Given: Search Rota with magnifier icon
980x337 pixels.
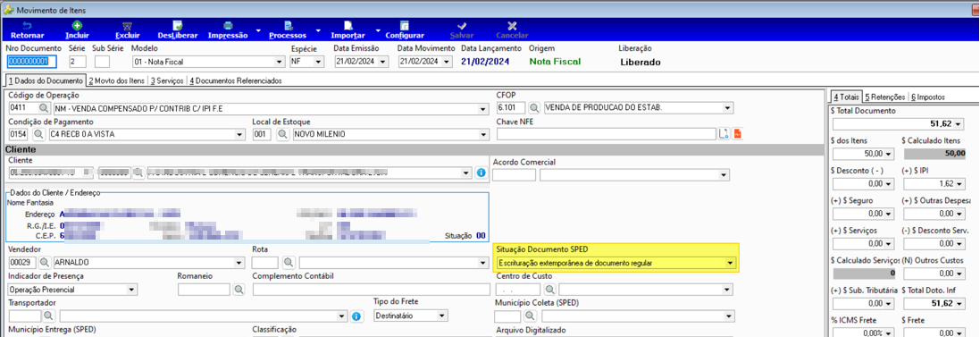Looking at the screenshot, I should 289,263.
